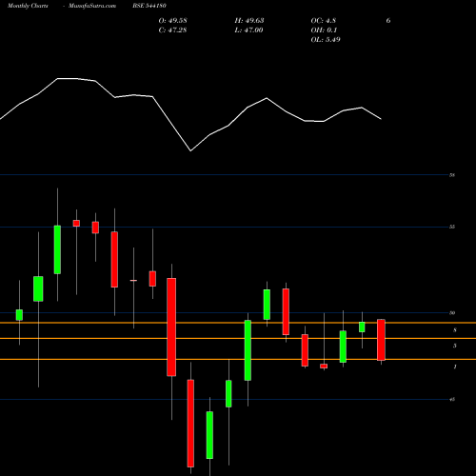
Task: Click the price axis label 50
Action: [x=452, y=313]
